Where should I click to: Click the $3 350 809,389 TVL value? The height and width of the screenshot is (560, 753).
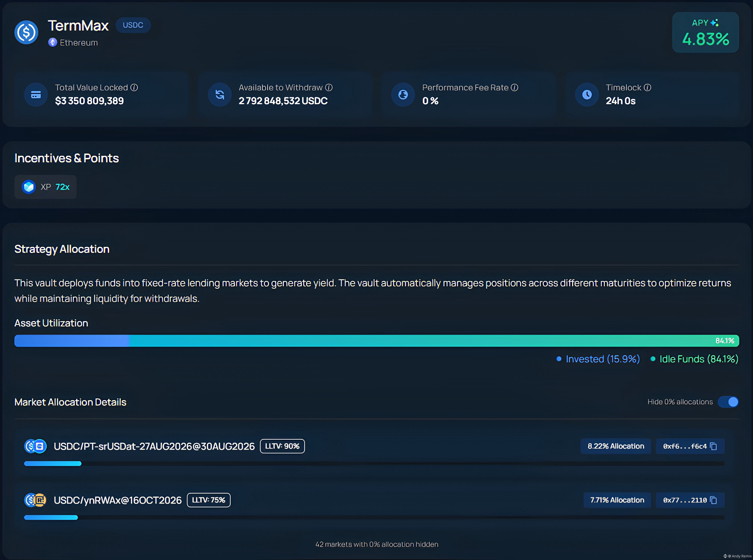click(90, 101)
